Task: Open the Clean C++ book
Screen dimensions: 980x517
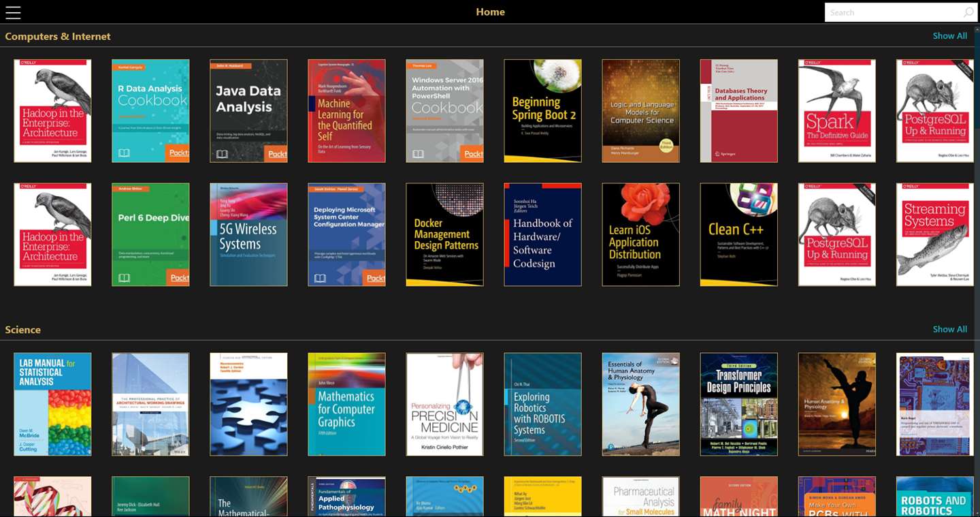Action: (x=738, y=234)
